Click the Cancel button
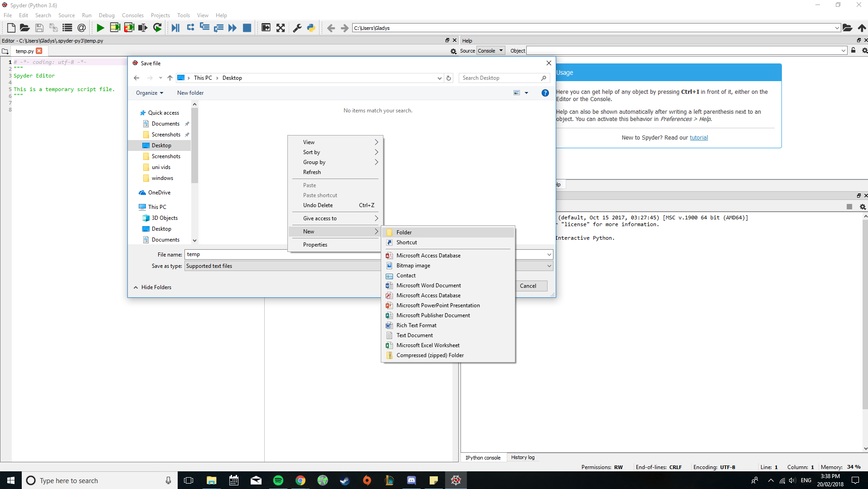 [528, 286]
